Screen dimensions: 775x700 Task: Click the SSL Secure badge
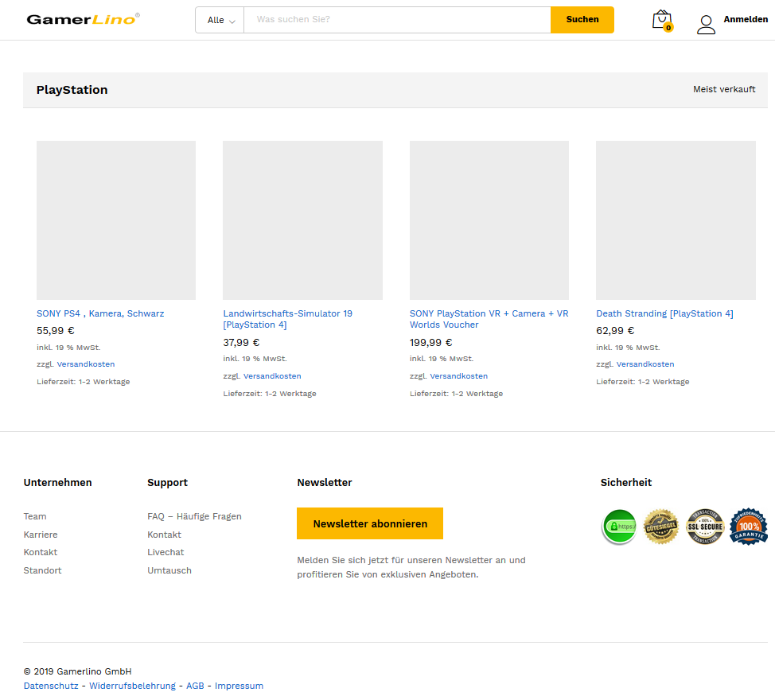(x=705, y=527)
